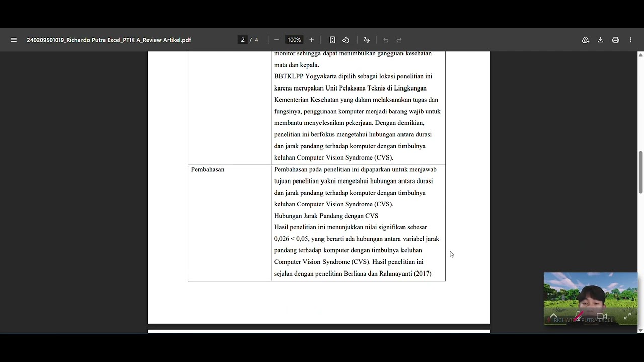644x362 pixels.
Task: Click the fit to page icon
Action: click(x=332, y=40)
